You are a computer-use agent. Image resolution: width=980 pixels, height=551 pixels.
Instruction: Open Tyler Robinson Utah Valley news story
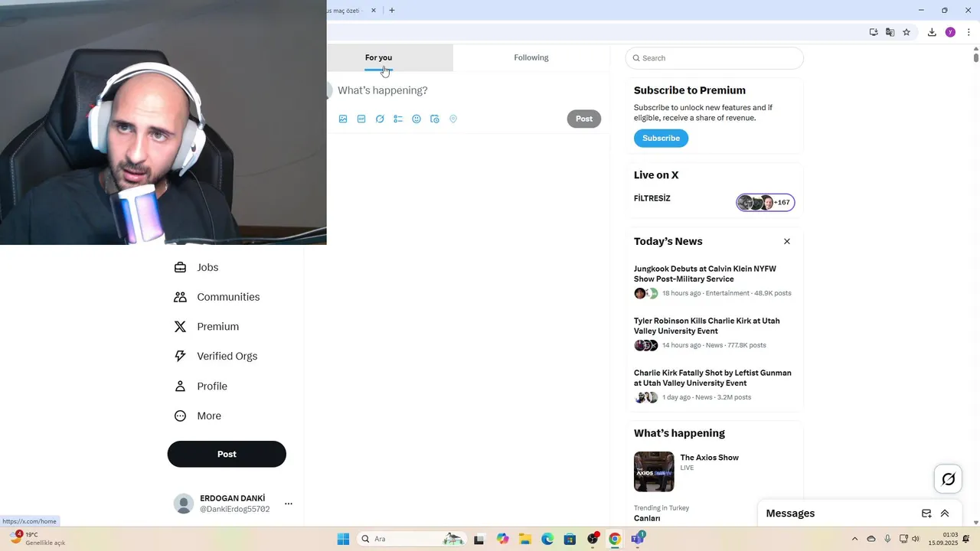(707, 326)
